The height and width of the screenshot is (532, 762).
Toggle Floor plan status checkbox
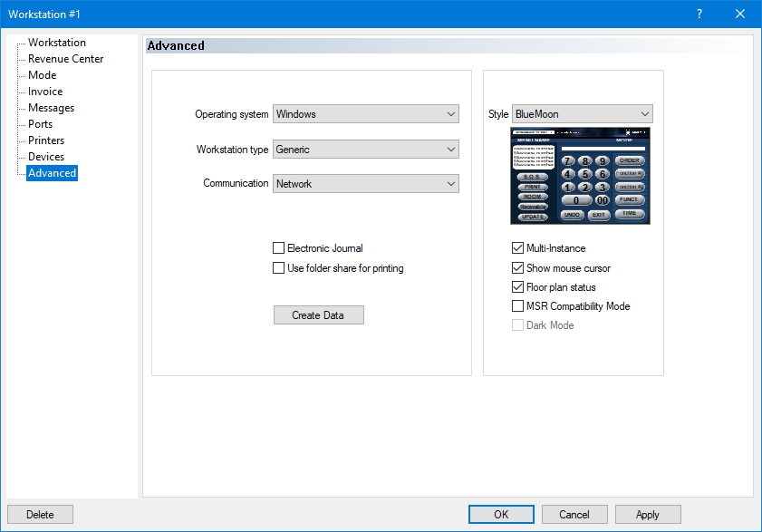(x=518, y=287)
